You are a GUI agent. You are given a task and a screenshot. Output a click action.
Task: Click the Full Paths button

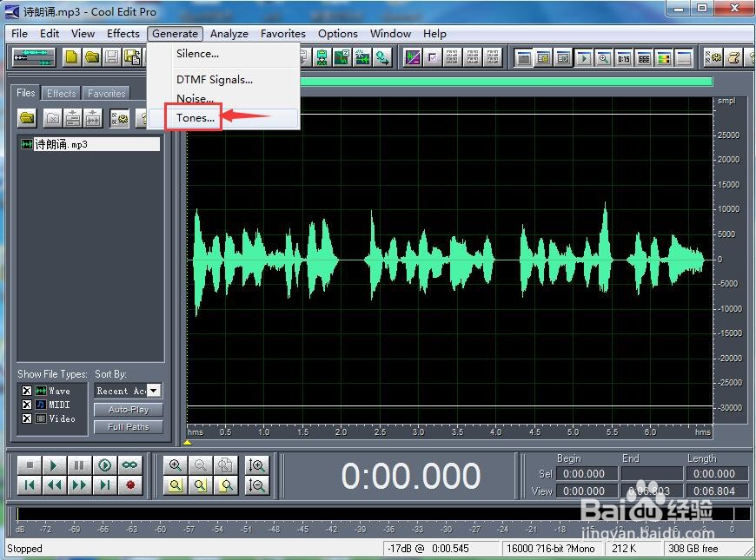click(x=129, y=427)
